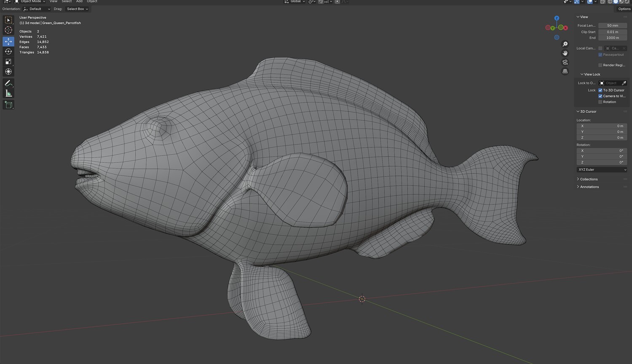Open the editor type menu
Viewport: 632px width, 364px height.
7,2
